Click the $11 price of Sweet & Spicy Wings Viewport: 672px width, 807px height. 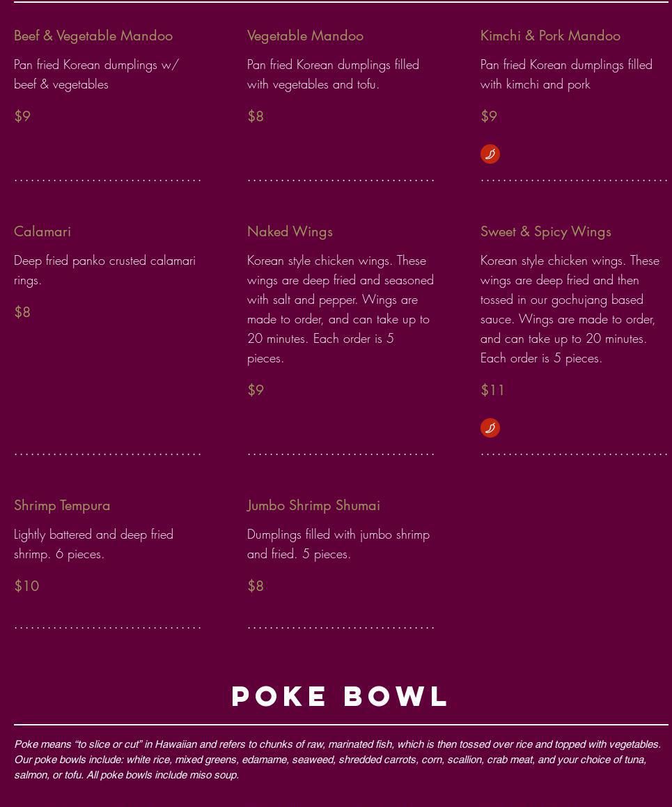[492, 390]
